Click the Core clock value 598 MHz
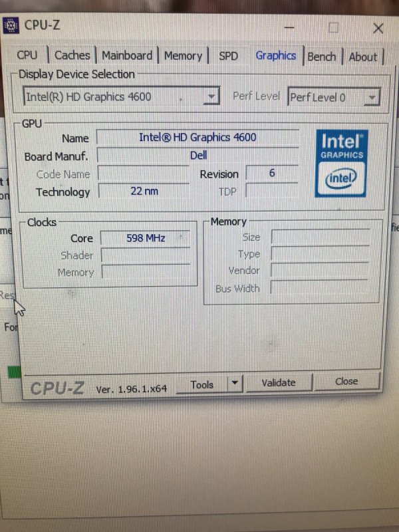 145,238
